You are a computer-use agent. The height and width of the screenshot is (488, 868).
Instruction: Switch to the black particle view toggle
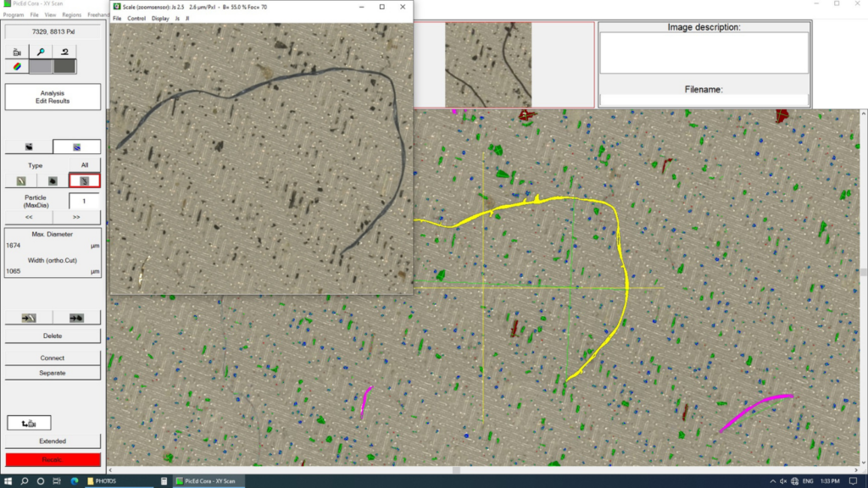(29, 147)
